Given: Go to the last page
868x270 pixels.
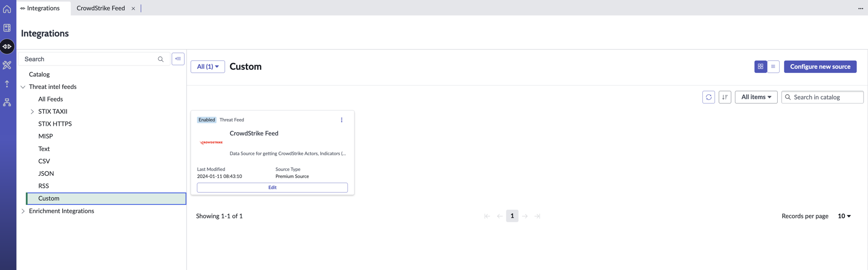Looking at the screenshot, I should click(537, 216).
